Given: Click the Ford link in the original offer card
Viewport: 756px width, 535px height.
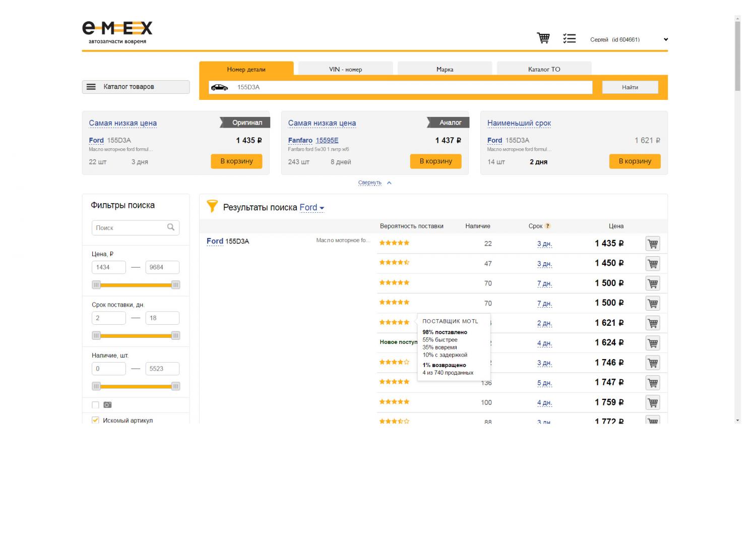Looking at the screenshot, I should [x=96, y=140].
